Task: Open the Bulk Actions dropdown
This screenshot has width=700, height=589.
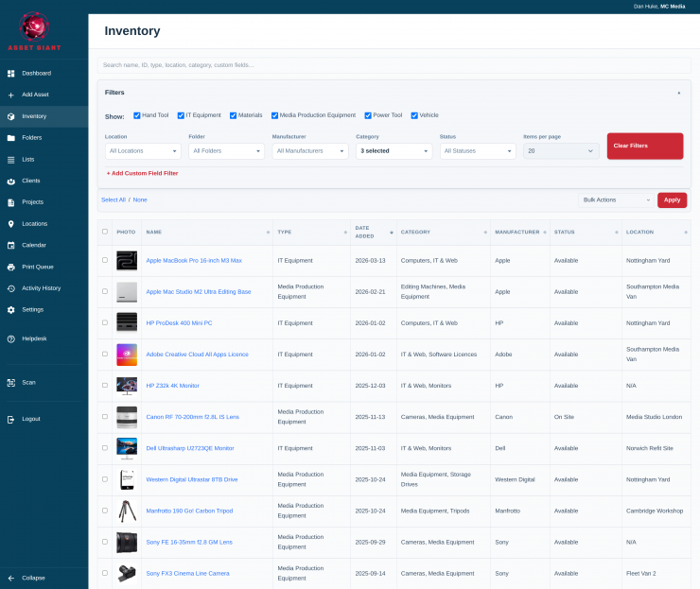Action: coord(616,199)
